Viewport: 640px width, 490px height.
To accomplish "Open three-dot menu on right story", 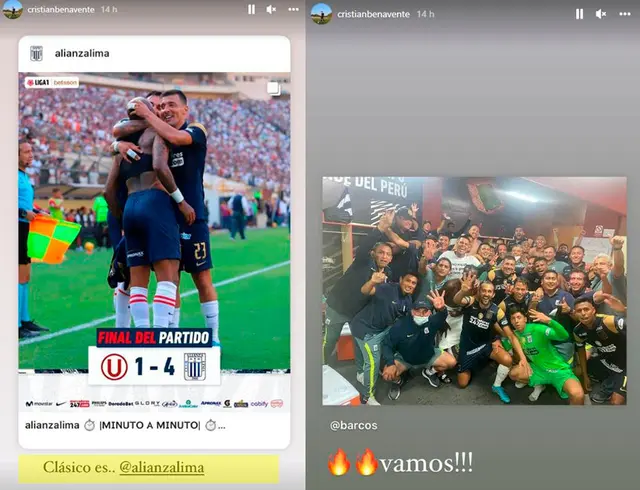I will point(625,14).
